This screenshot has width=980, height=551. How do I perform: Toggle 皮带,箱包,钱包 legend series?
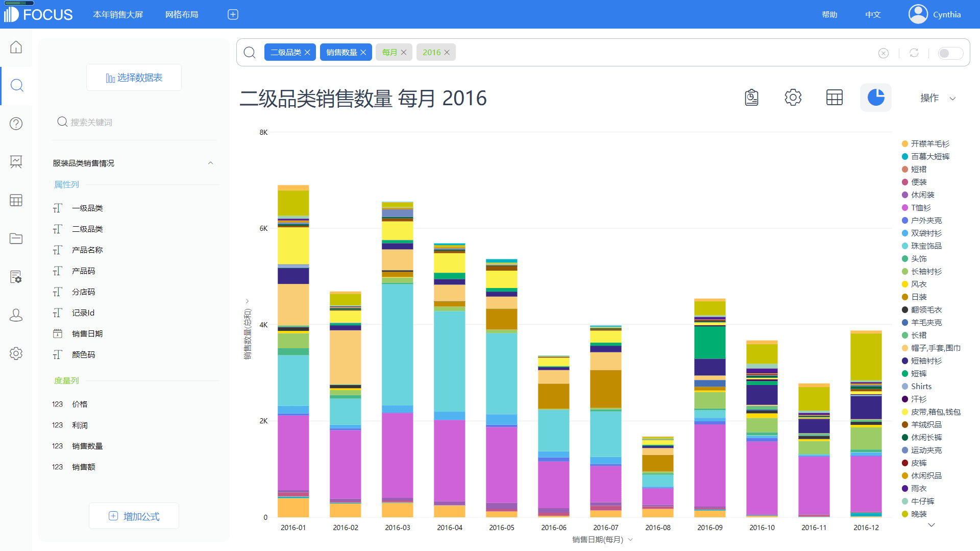(x=931, y=412)
